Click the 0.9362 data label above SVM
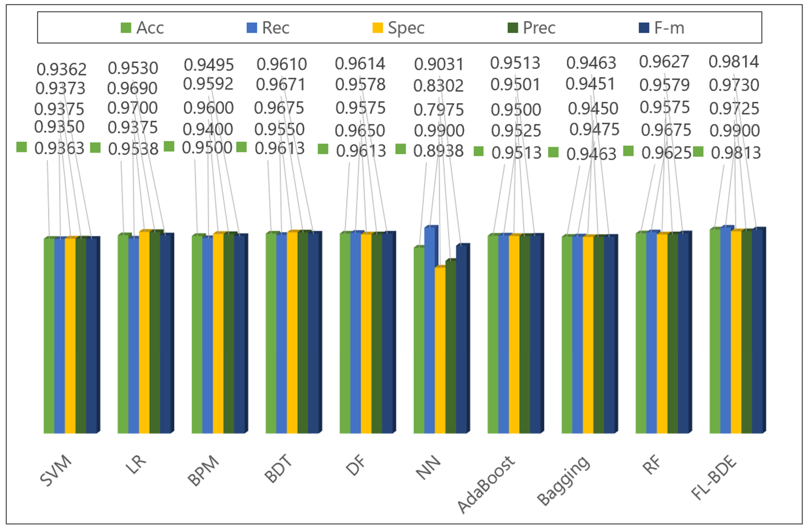The width and height of the screenshot is (812, 532). pos(62,70)
